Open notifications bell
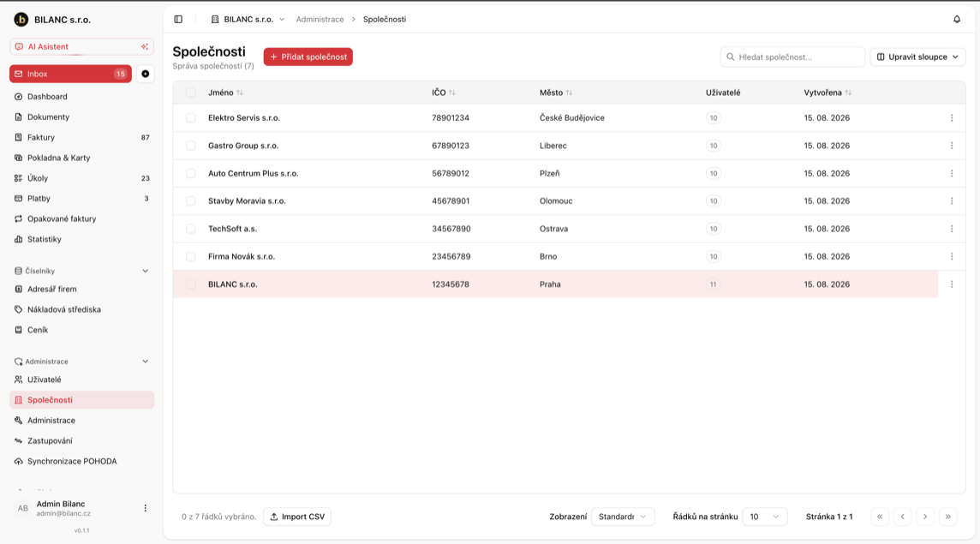Screen dimensions: 980x544 click(957, 20)
